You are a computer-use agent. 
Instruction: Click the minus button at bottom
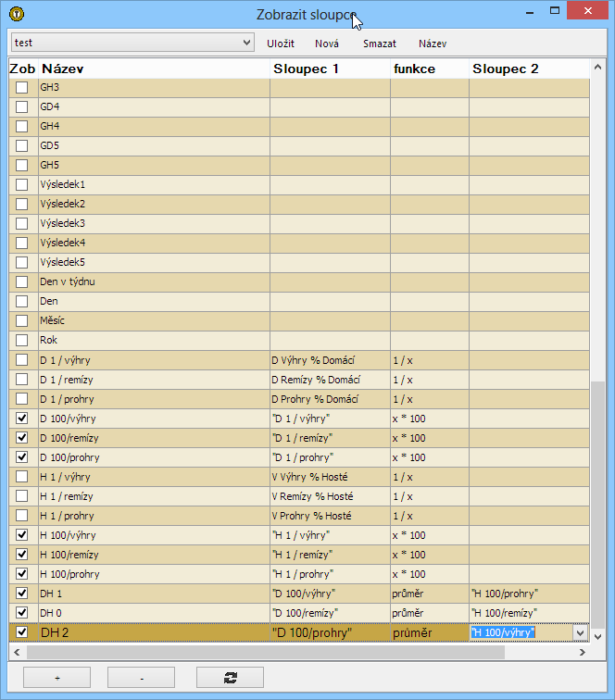[141, 678]
